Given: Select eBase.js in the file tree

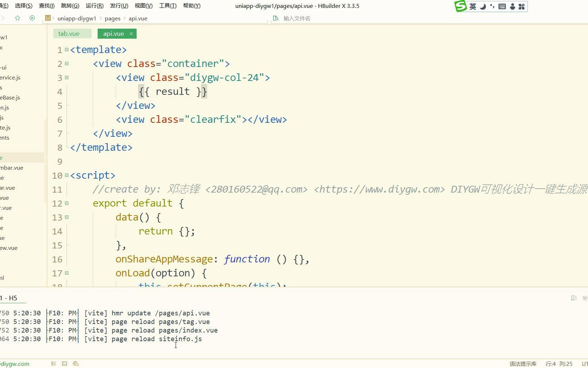Looking at the screenshot, I should pyautogui.click(x=10, y=97).
